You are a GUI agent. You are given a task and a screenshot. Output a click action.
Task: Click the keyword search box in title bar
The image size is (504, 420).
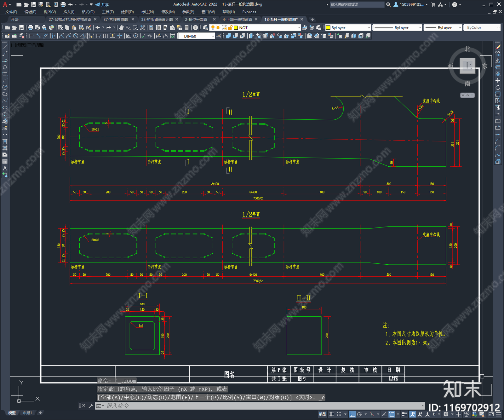pyautogui.click(x=357, y=4)
